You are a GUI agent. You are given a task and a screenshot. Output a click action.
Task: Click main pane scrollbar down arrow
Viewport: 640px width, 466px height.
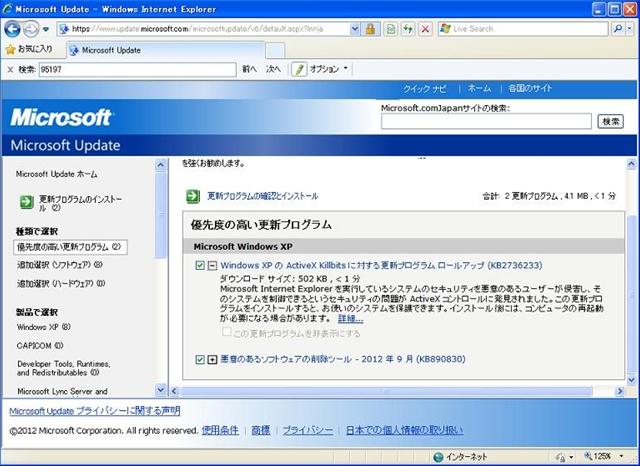(x=631, y=380)
